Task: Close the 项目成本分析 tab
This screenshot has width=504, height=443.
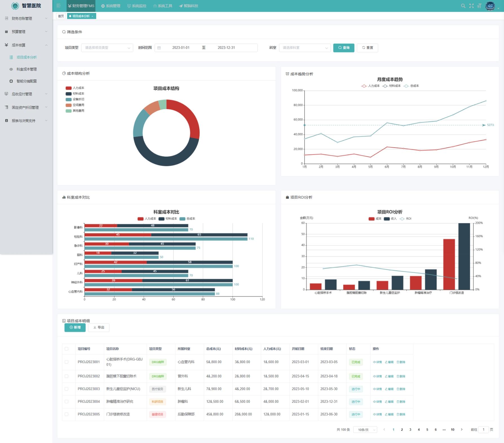Action: 92,16
